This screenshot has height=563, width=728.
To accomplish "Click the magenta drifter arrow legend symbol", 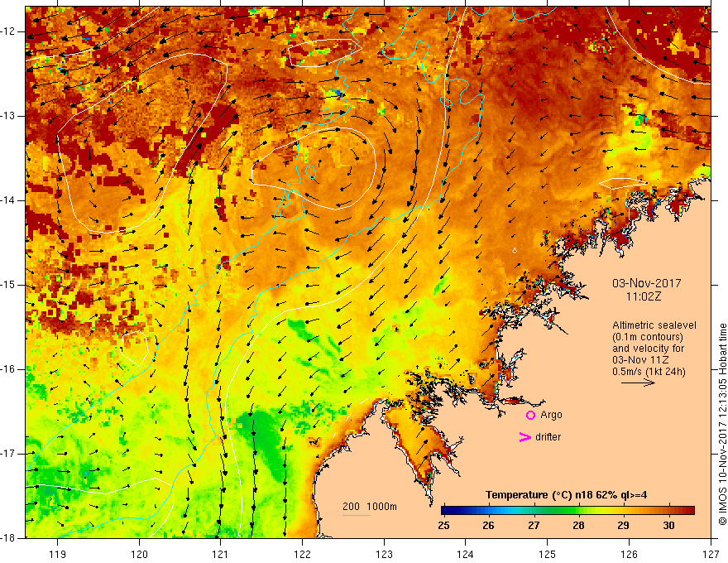I will point(524,437).
